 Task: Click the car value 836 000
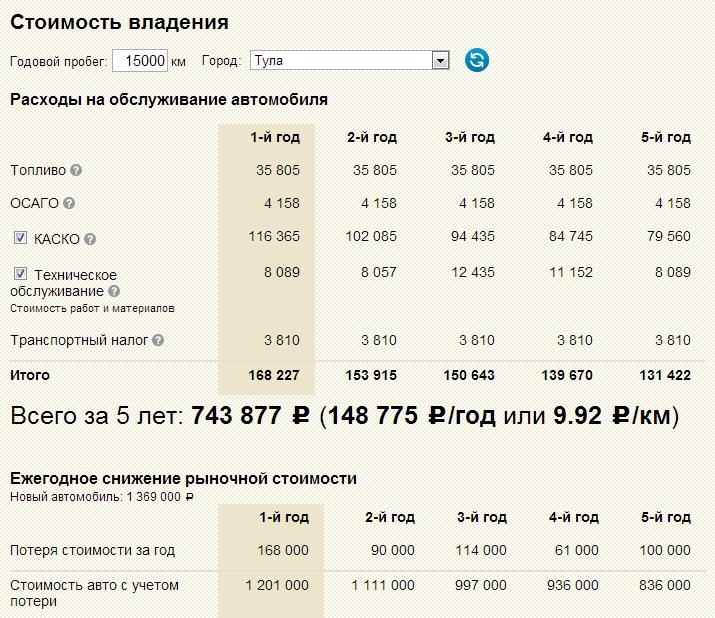[x=665, y=585]
